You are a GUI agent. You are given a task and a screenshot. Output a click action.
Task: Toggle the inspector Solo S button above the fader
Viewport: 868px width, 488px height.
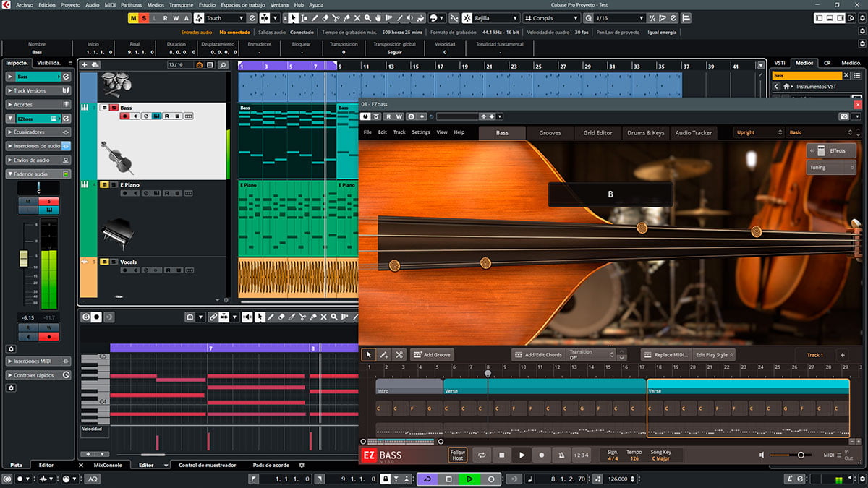[49, 201]
